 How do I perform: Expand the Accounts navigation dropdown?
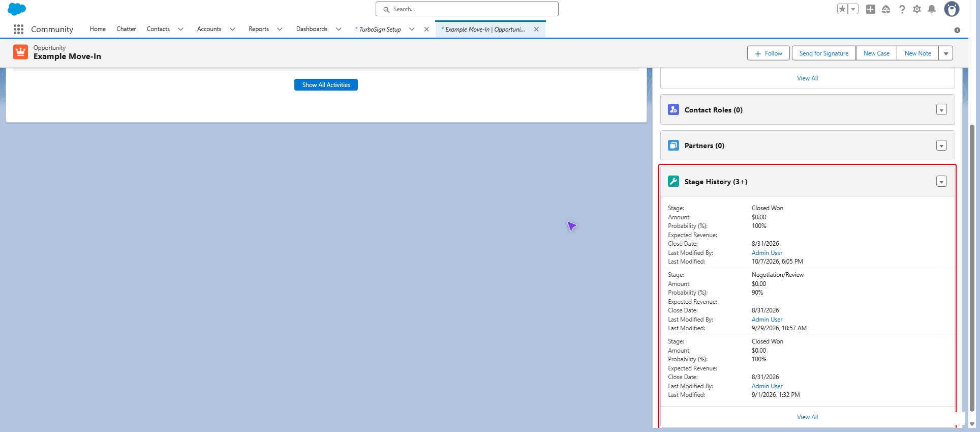point(232,29)
